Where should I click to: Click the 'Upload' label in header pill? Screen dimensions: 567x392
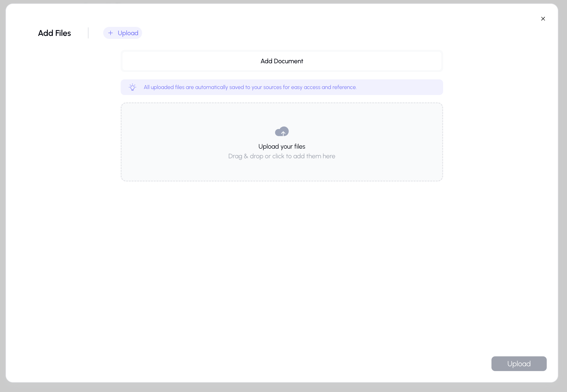[128, 33]
